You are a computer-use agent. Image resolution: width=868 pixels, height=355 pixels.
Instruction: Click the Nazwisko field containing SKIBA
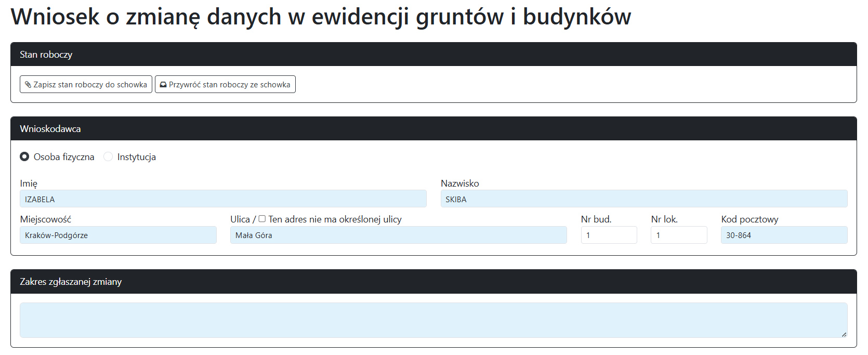click(x=643, y=199)
